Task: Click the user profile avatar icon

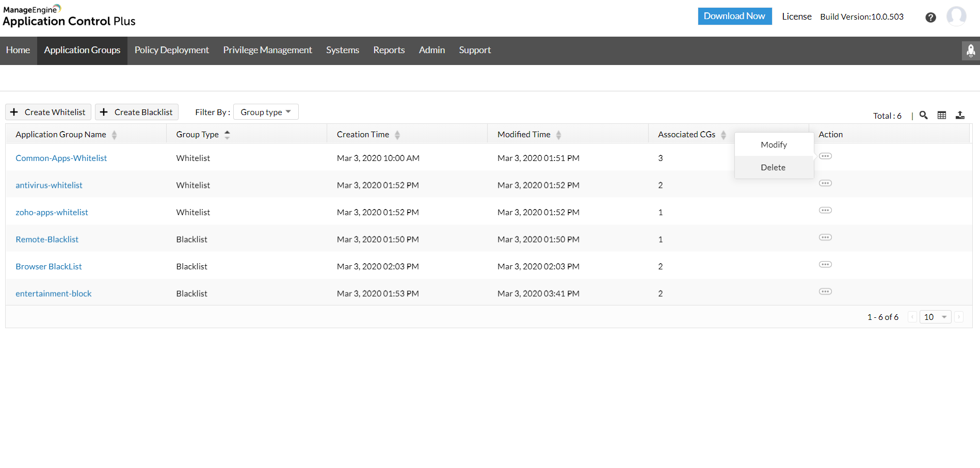Action: pyautogui.click(x=956, y=17)
